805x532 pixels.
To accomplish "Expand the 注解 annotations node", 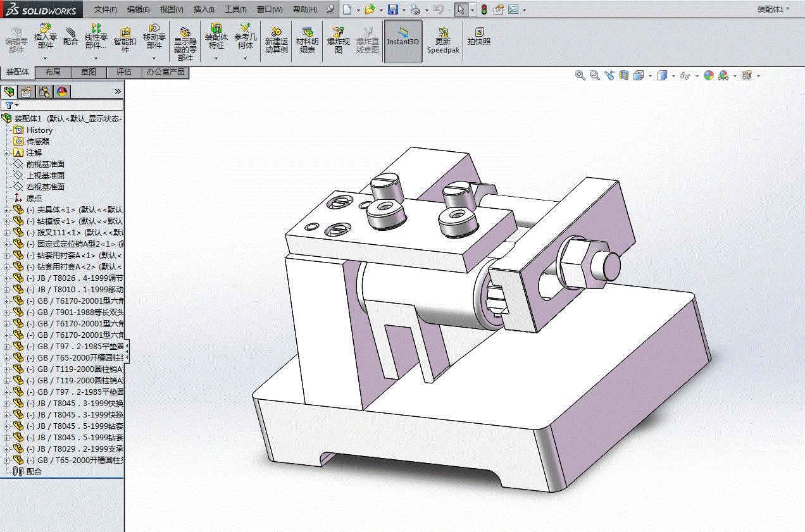I will coord(6,152).
